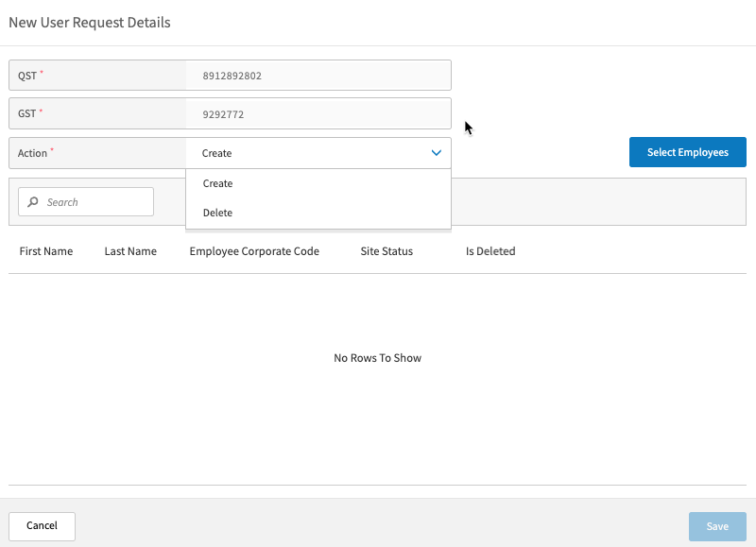Click the search magnifying glass icon
The width and height of the screenshot is (756, 547).
[x=34, y=201]
